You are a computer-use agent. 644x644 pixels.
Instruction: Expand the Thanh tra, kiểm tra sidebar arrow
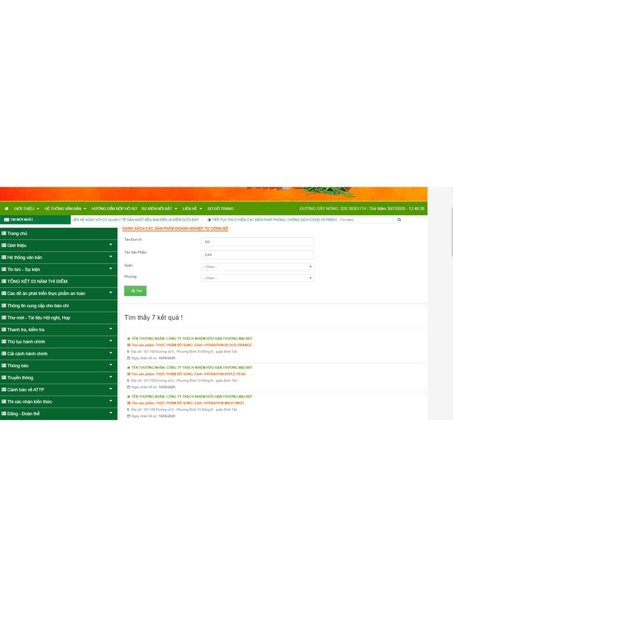[x=111, y=330]
